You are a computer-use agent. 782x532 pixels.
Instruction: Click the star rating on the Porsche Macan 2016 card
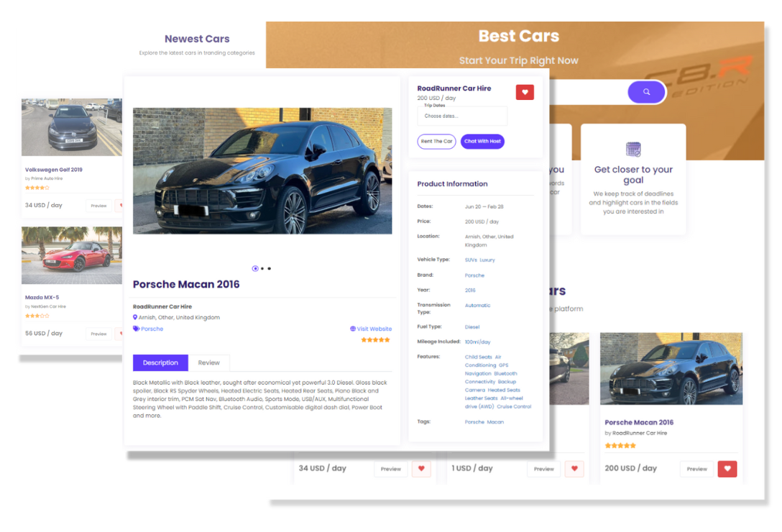tap(620, 445)
